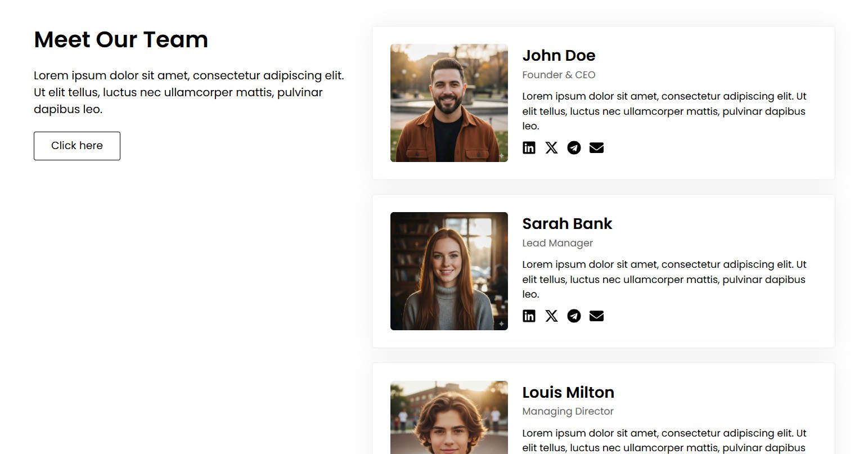Click the "Sarah Bank" name heading

[567, 224]
